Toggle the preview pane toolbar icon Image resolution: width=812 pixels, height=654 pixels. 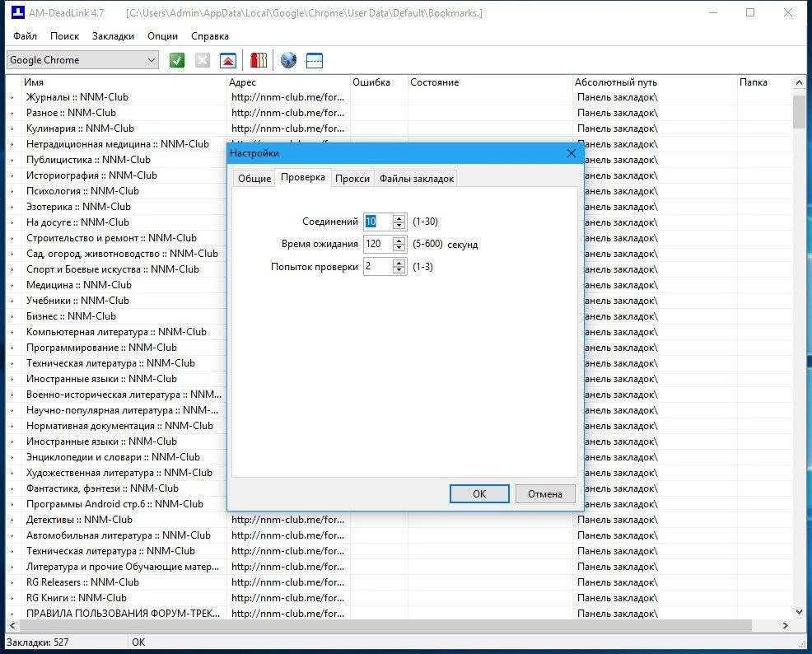[315, 60]
